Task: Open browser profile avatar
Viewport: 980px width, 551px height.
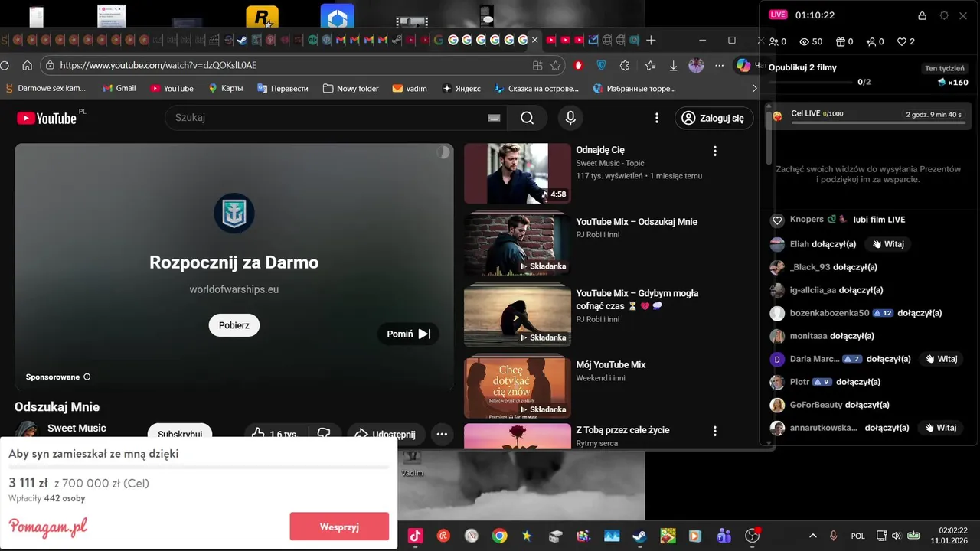Action: (696, 66)
